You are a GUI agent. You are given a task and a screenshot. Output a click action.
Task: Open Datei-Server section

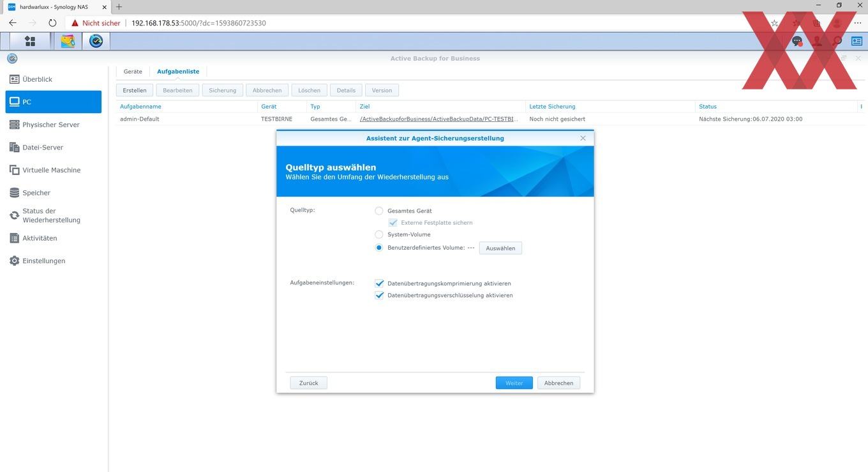54,148
